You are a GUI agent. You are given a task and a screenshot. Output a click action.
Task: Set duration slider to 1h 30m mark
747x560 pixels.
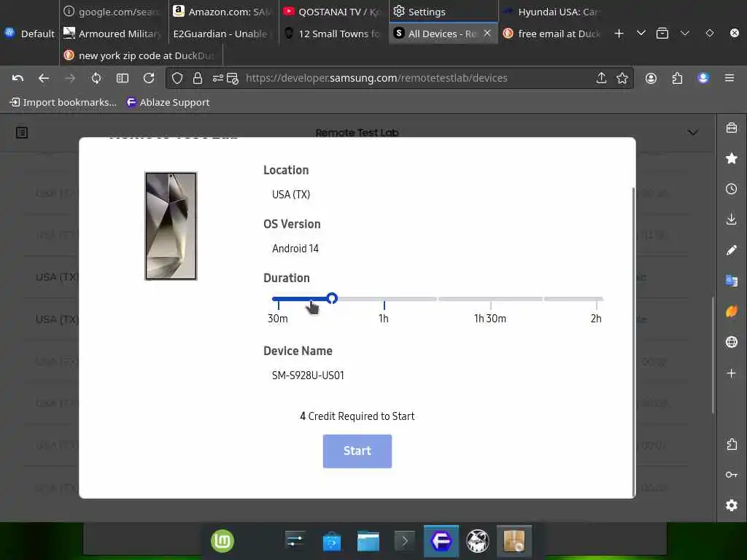[x=490, y=300]
